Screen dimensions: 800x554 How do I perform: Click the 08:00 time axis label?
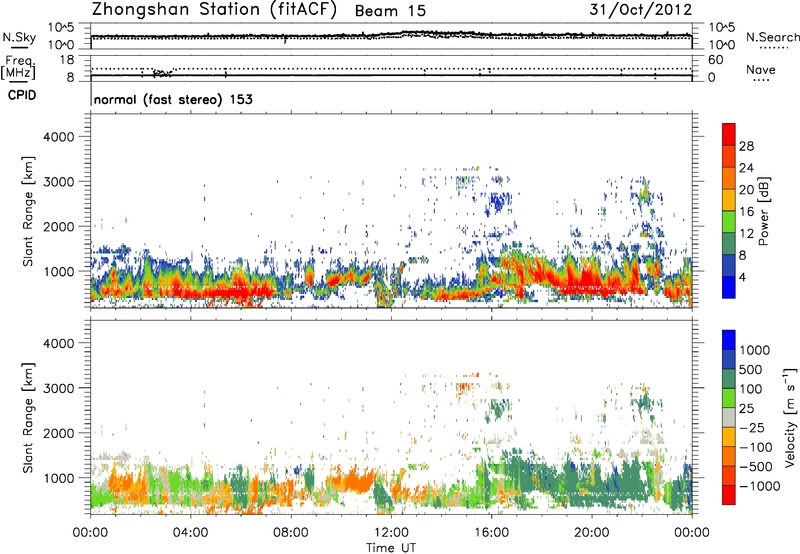coord(291,533)
